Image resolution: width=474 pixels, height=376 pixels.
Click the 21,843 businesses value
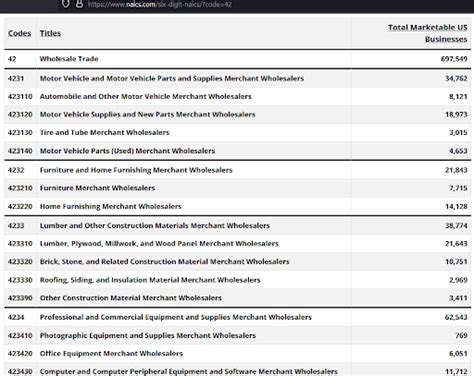coord(456,170)
